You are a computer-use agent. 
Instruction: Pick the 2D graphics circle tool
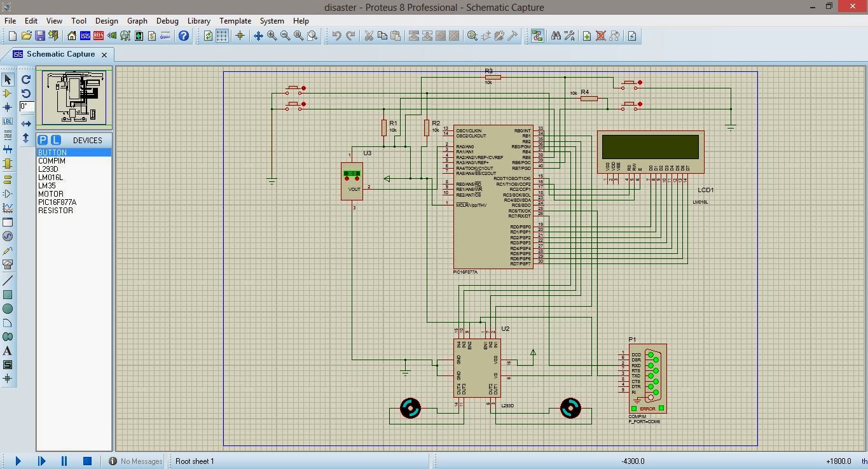click(x=8, y=309)
